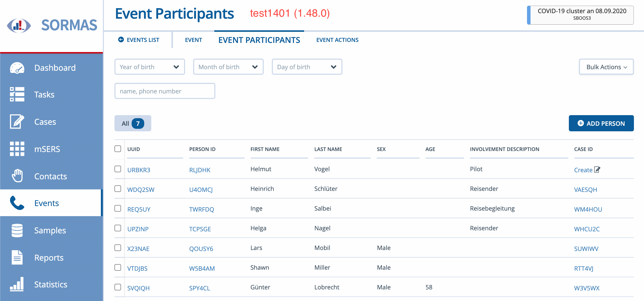Open participant UUID X23NAE
The height and width of the screenshot is (301, 644).
point(138,249)
